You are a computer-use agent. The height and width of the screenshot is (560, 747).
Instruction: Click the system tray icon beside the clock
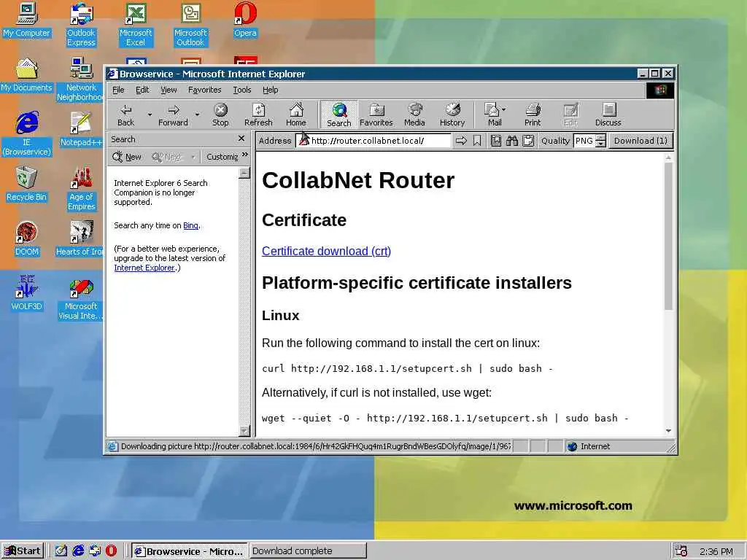click(x=681, y=551)
